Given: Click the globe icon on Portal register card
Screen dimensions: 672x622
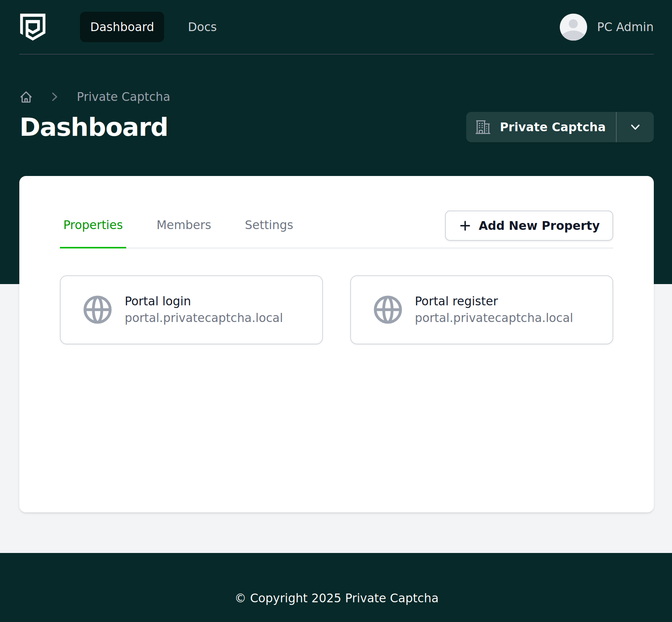Looking at the screenshot, I should (x=388, y=310).
